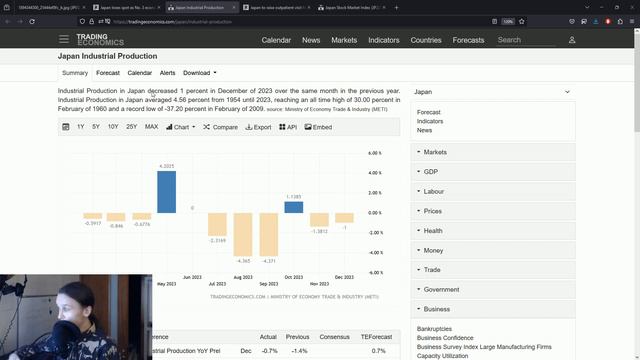This screenshot has height=360, width=640.
Task: Collapse the Business section in the sidebar
Action: (x=493, y=309)
